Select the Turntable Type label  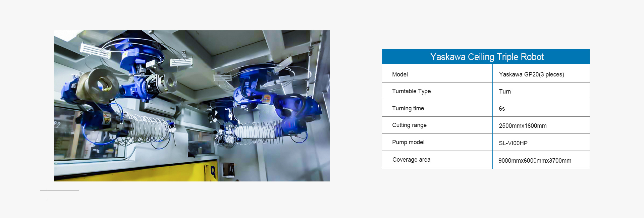pyautogui.click(x=411, y=91)
